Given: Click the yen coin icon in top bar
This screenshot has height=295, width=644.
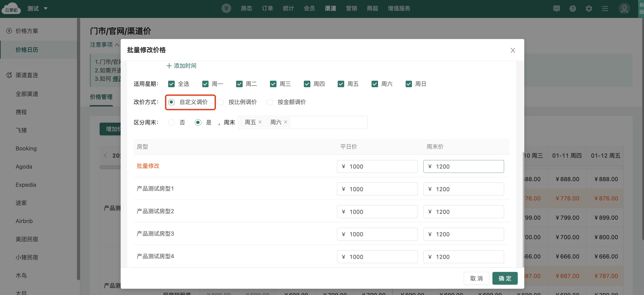Looking at the screenshot, I should click(226, 8).
